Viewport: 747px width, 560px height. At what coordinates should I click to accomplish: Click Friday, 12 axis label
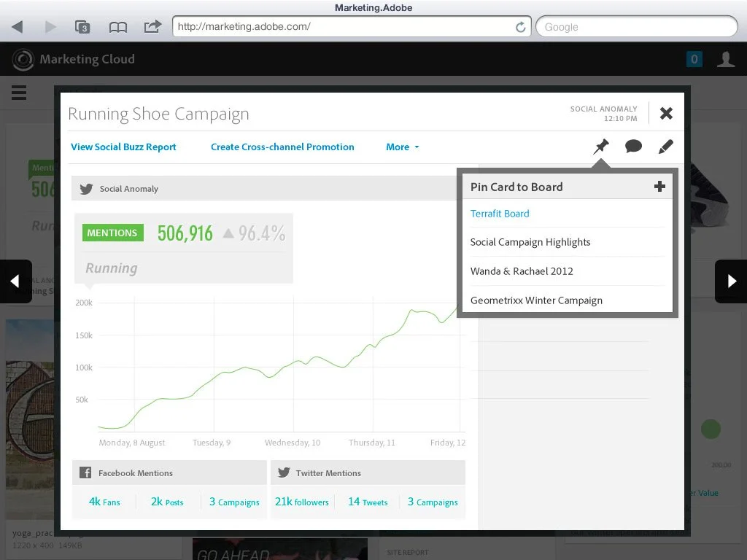448,443
